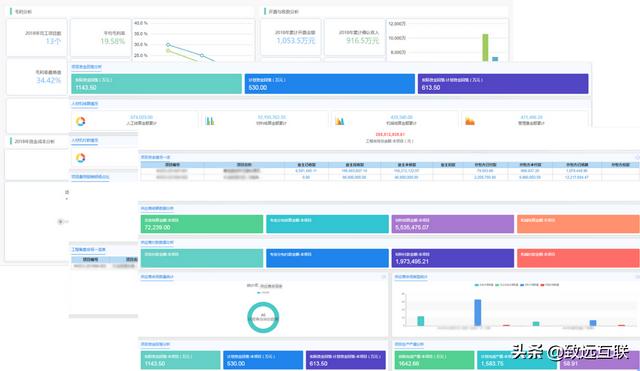This screenshot has width=640, height=371.
Task: Click the green bar chart icon on the cost card
Action: (210, 121)
